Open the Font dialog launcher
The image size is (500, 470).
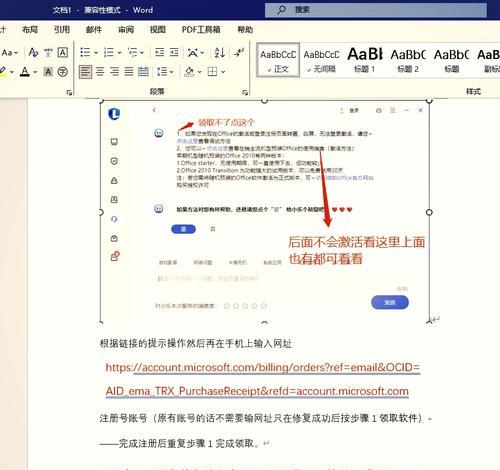pos(69,92)
